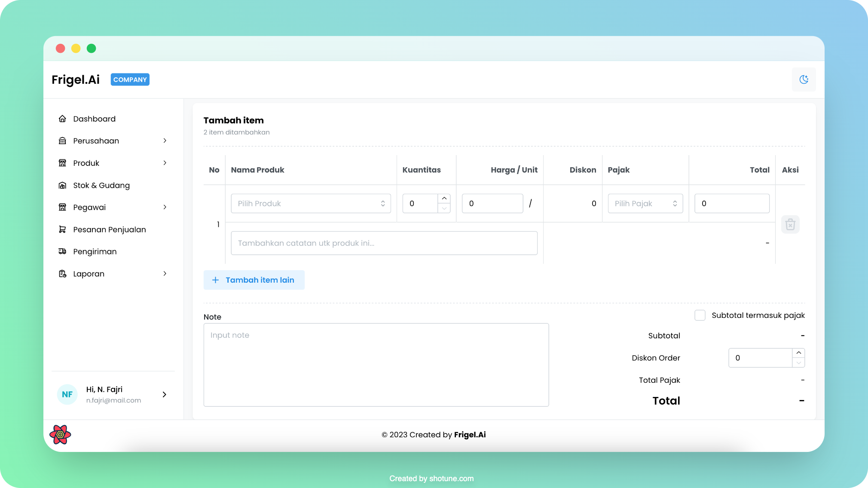Click Frigel.Ai link in footer
The image size is (868, 488).
point(470,435)
